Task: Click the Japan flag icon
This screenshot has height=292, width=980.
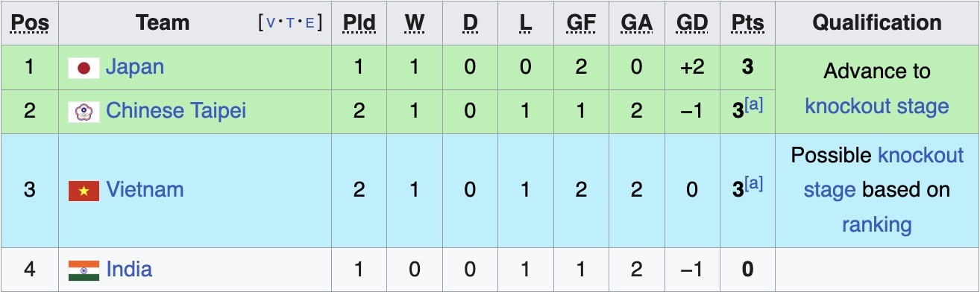Action: tap(84, 69)
